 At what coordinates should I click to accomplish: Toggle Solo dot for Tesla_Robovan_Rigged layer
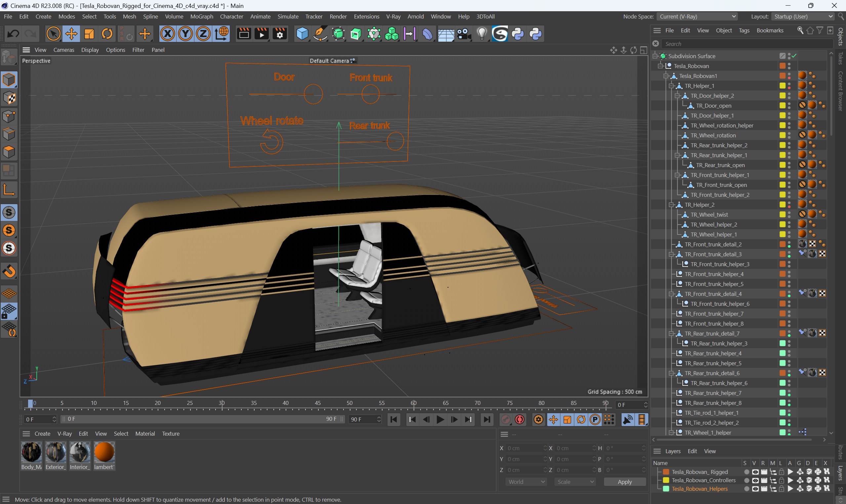[746, 472]
